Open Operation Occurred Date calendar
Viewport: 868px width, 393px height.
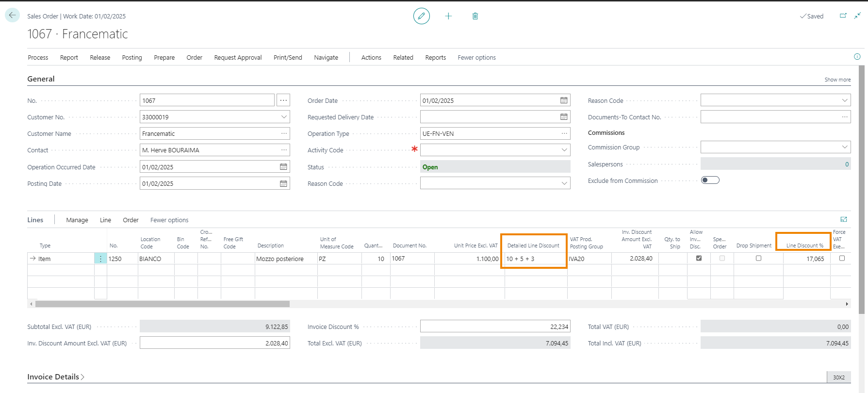click(x=283, y=167)
